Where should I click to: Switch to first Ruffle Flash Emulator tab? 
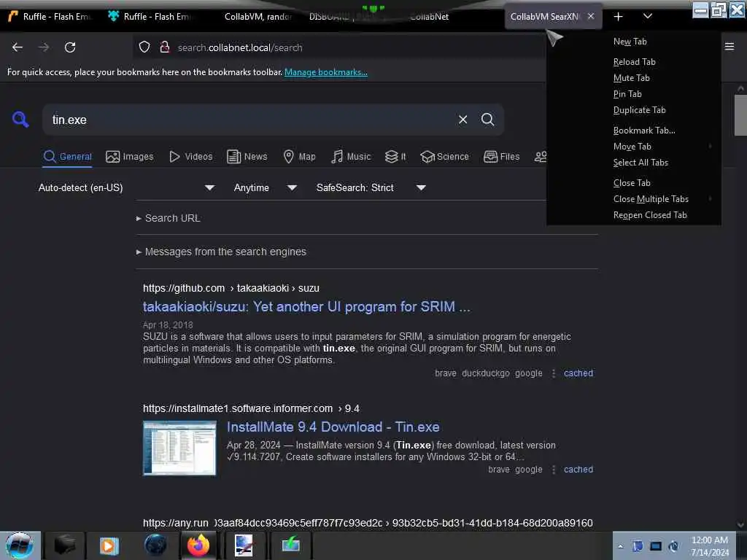(50, 16)
